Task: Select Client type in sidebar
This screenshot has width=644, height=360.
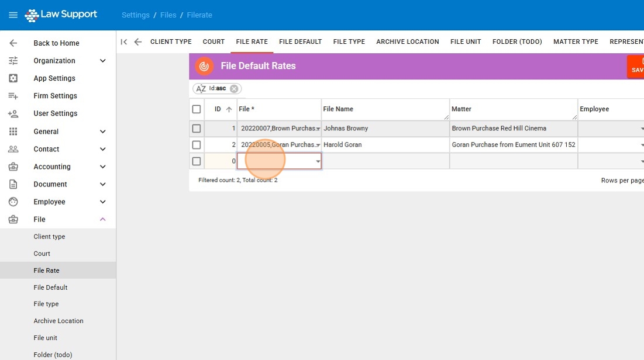Action: pos(49,237)
